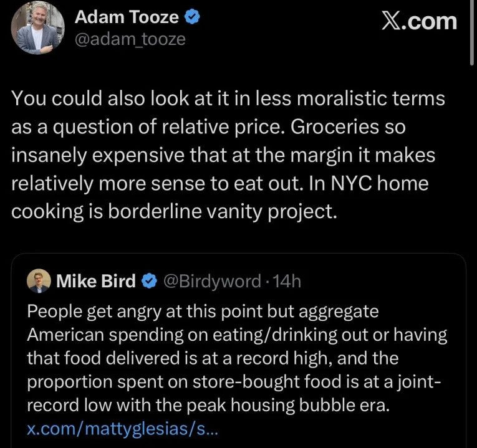
Task: Click 'cooking is borderline vanity project' line
Action: [175, 211]
